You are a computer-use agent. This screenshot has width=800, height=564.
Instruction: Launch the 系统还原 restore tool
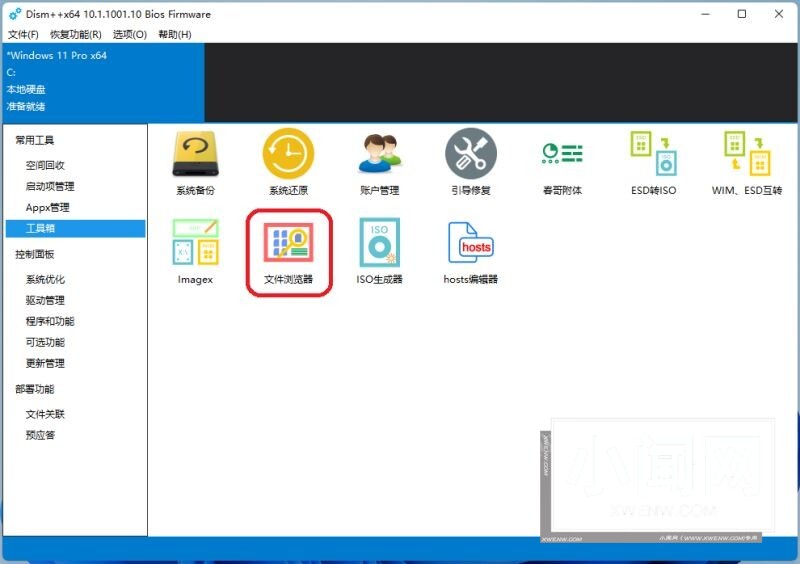(288, 162)
